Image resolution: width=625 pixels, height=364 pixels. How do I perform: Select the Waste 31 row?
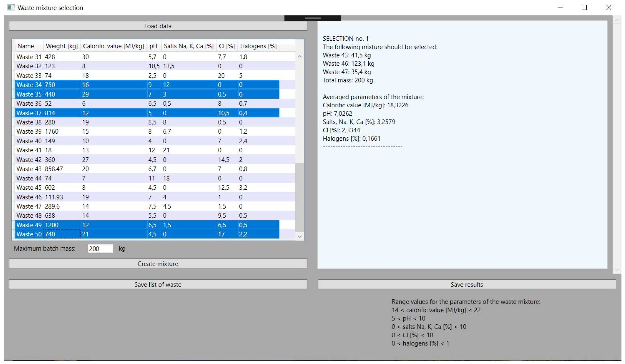(x=29, y=57)
